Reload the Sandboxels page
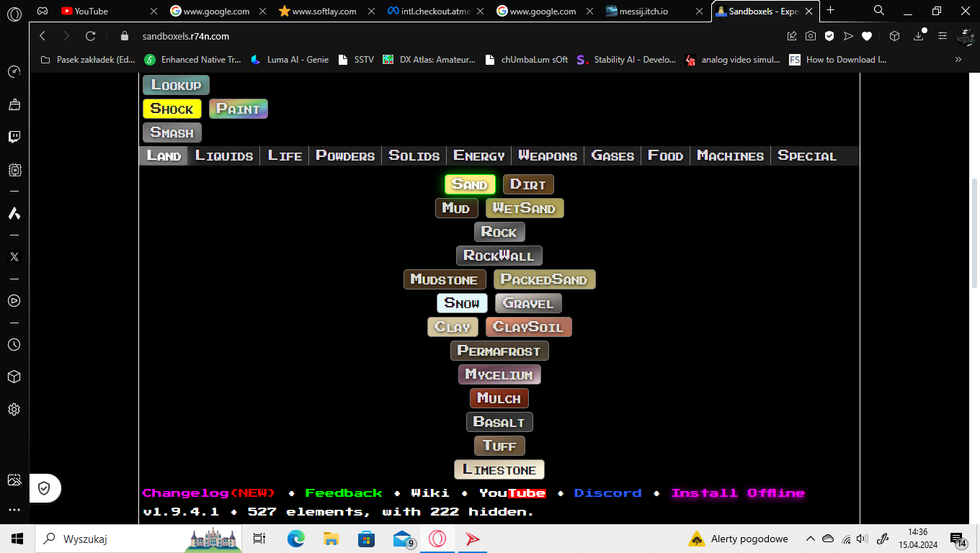The height and width of the screenshot is (553, 980). 89,35
